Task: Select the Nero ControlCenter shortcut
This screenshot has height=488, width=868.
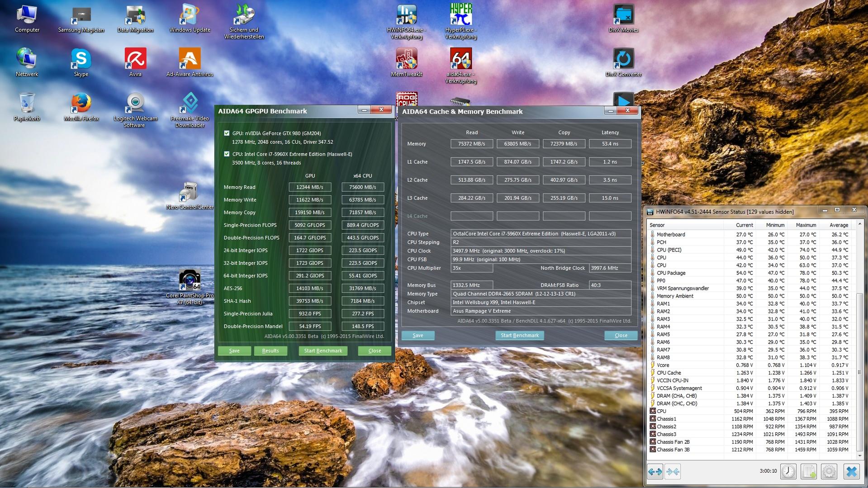Action: pos(190,196)
